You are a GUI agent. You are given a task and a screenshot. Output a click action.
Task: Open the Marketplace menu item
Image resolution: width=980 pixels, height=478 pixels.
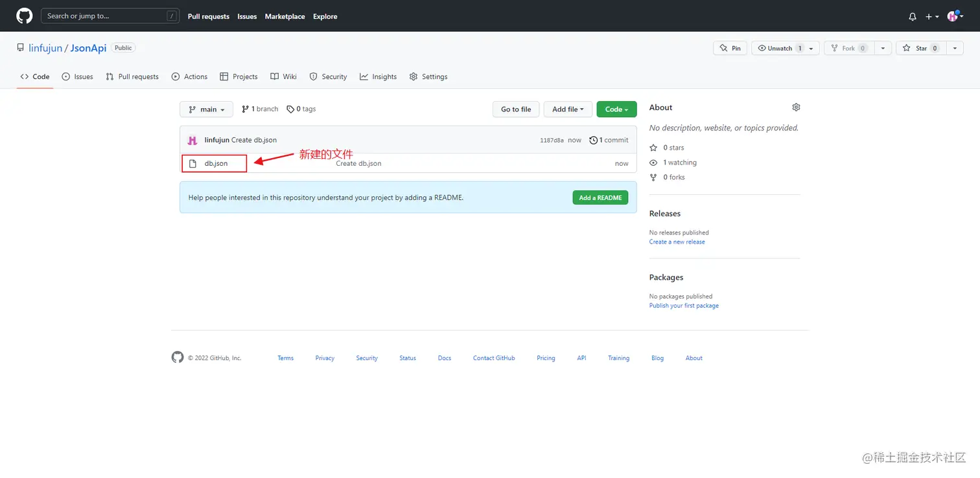pos(285,16)
